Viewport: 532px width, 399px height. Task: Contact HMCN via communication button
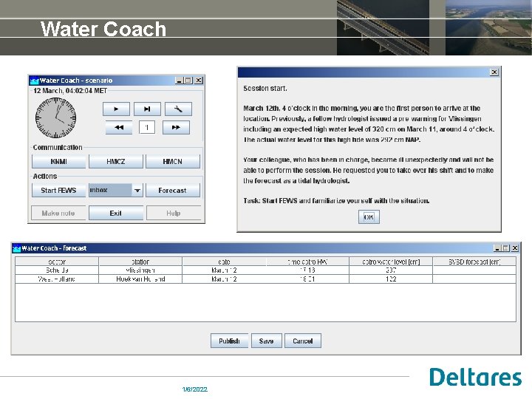[x=173, y=162]
